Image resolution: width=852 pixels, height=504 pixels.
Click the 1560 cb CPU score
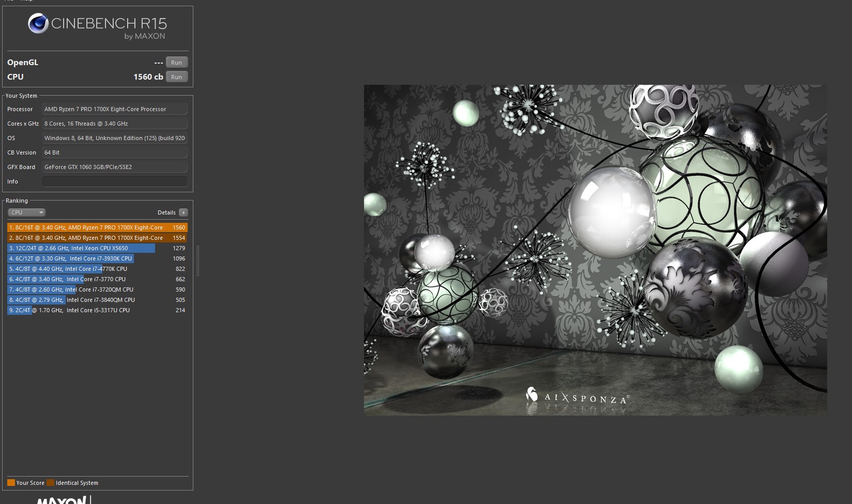click(x=148, y=77)
